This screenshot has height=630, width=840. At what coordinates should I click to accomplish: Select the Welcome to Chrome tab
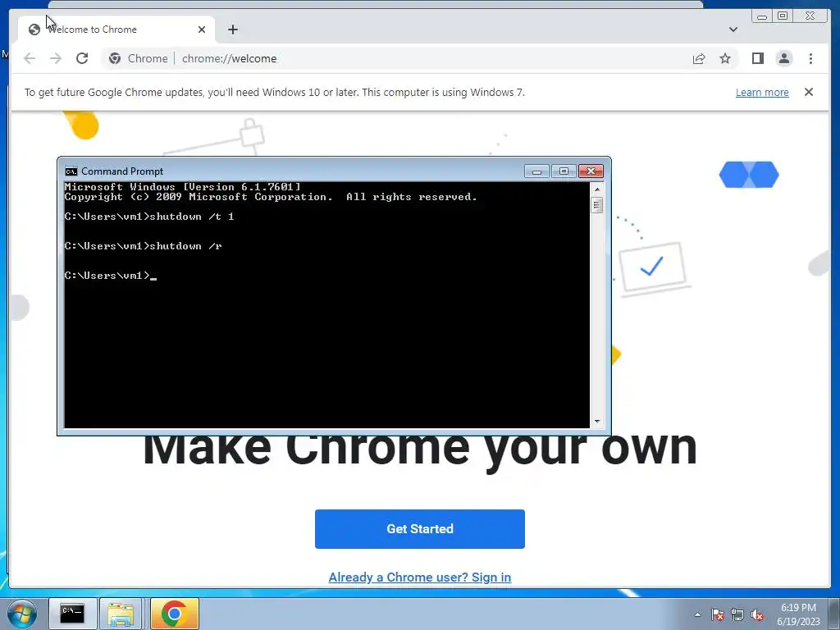coord(116,30)
